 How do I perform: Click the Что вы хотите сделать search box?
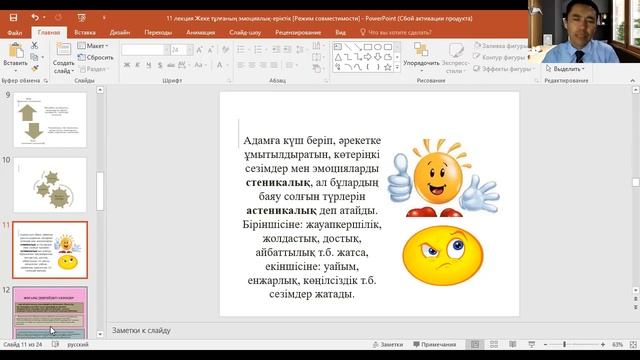[x=396, y=32]
